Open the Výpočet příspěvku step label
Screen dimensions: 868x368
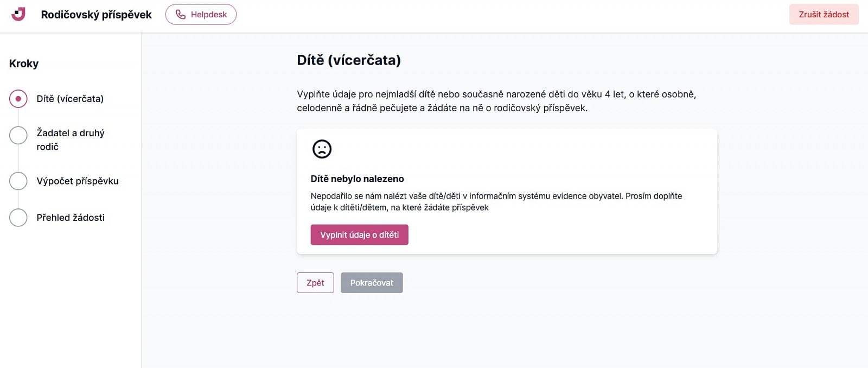78,181
